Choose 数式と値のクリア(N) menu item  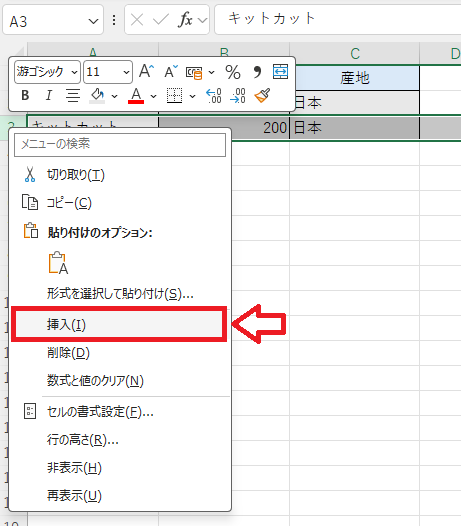tap(120, 380)
